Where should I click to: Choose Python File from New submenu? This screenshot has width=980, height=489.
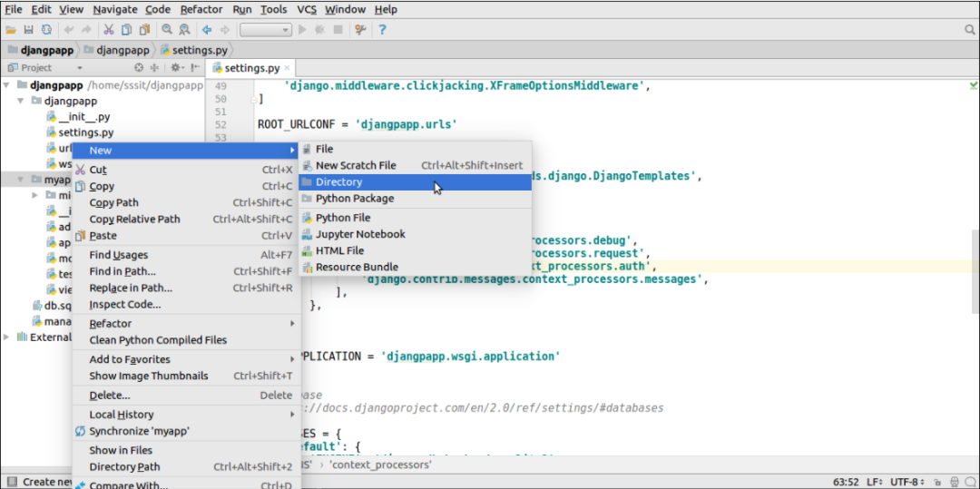coord(415,218)
